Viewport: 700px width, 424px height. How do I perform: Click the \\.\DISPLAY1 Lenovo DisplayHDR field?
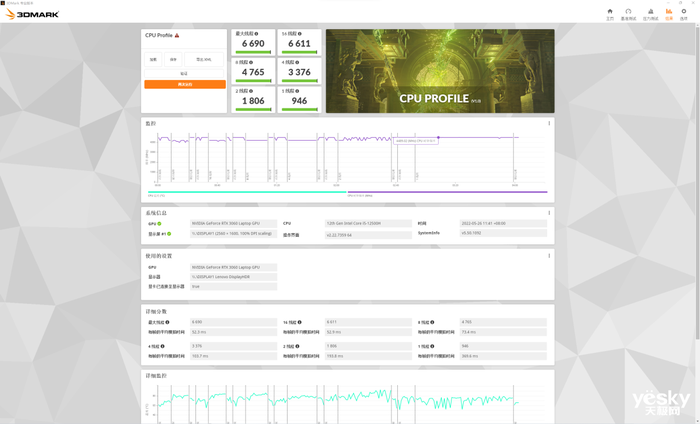pyautogui.click(x=233, y=277)
